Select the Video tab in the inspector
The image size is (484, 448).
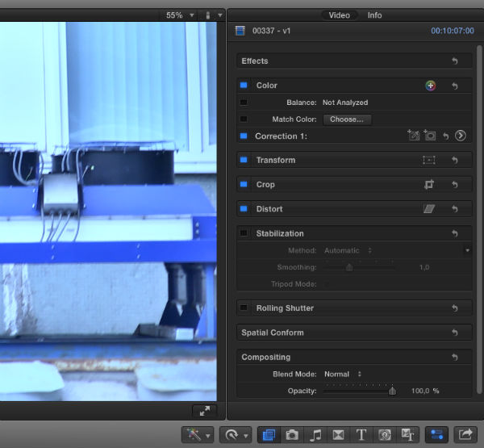coord(340,15)
